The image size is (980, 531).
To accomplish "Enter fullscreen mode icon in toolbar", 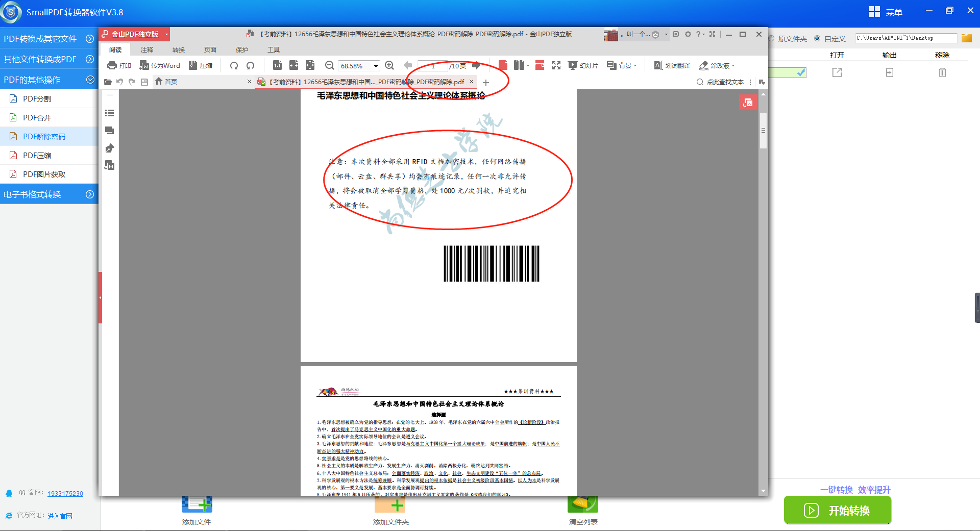I will [556, 65].
